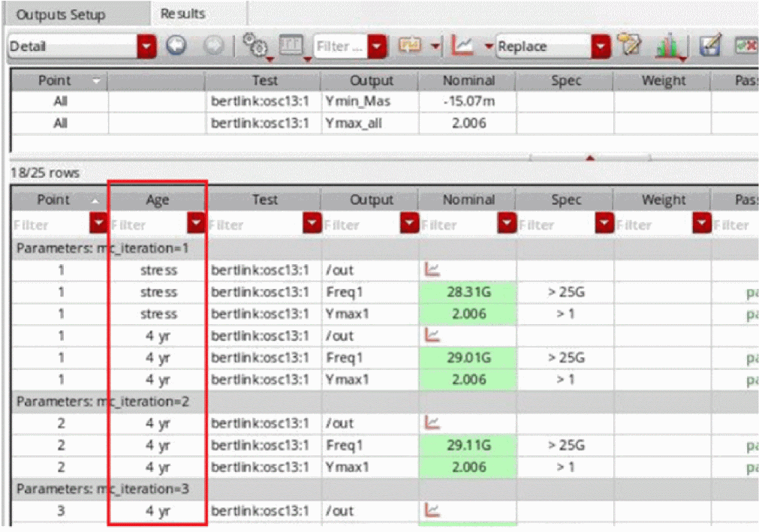Viewport: 759px width, 532px height.
Task: Open the Output column filter dropdown
Action: [410, 224]
